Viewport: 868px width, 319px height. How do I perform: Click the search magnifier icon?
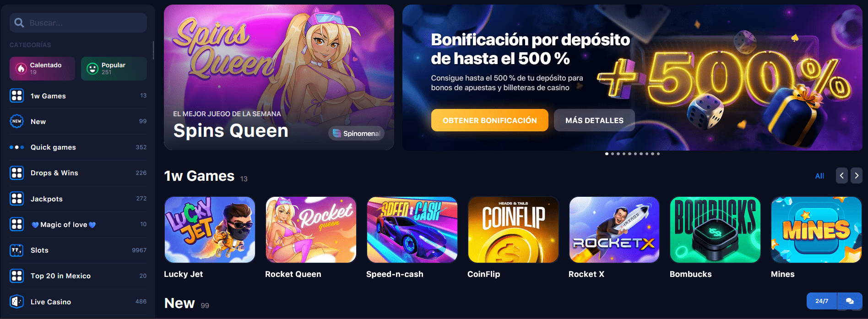tap(19, 22)
